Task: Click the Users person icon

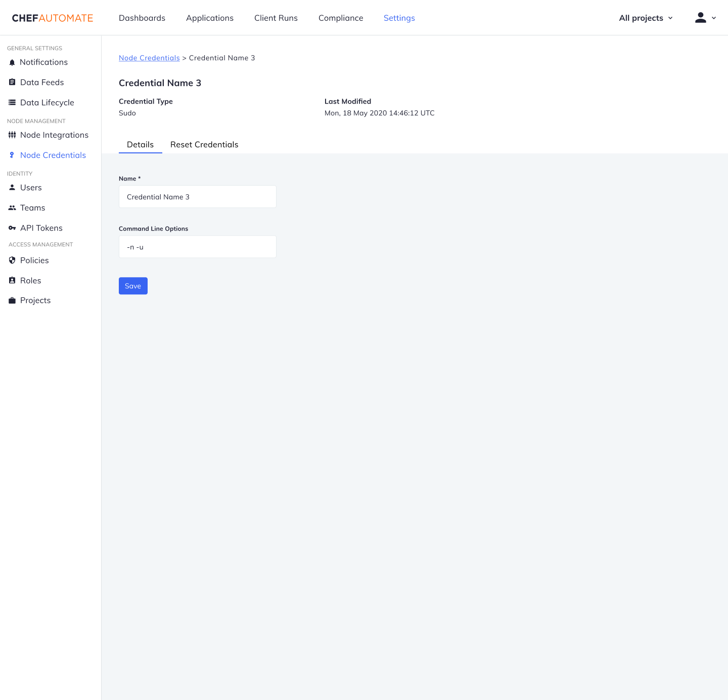Action: [x=12, y=187]
